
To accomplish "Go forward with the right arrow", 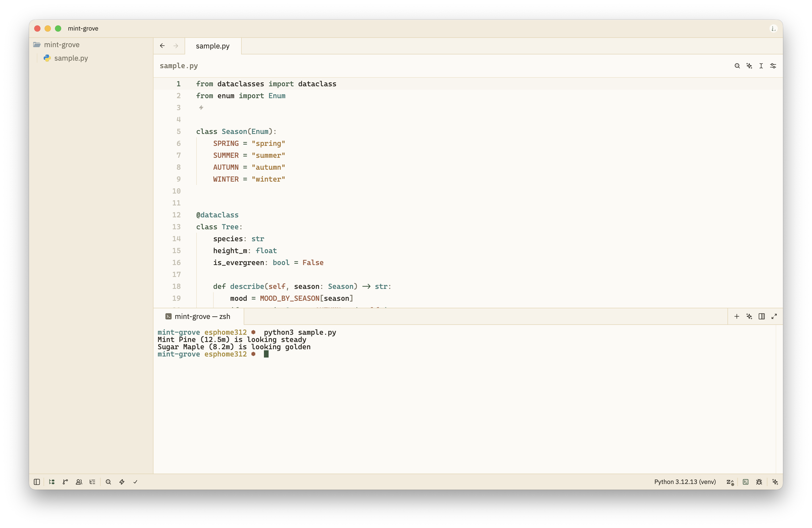I will click(176, 46).
